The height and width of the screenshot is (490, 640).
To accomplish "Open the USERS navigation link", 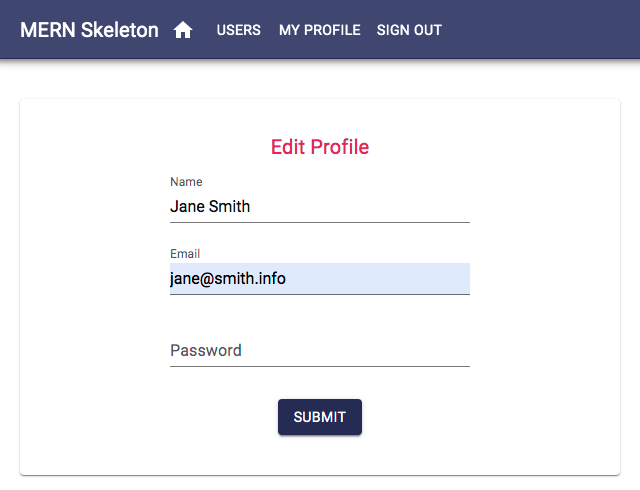I will pyautogui.click(x=238, y=30).
